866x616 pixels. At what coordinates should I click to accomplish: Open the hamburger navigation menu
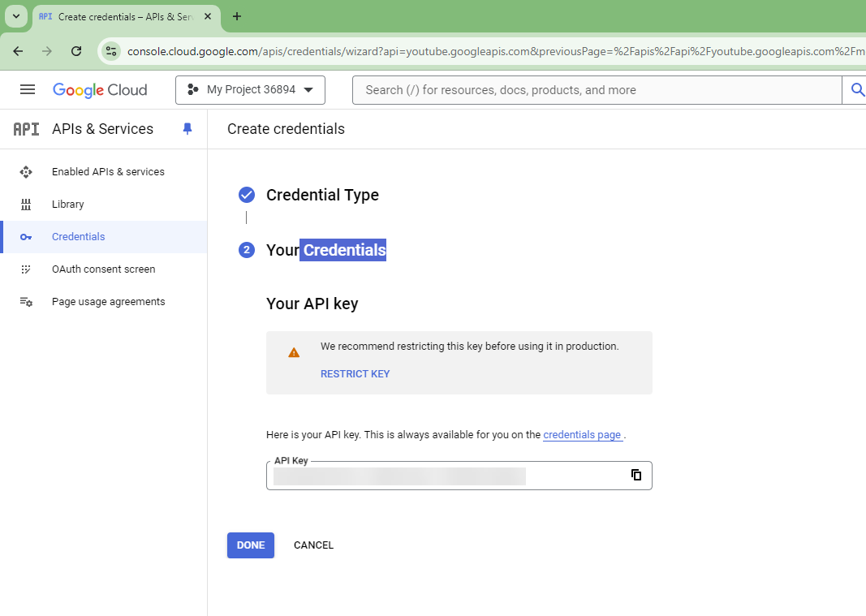[x=27, y=90]
